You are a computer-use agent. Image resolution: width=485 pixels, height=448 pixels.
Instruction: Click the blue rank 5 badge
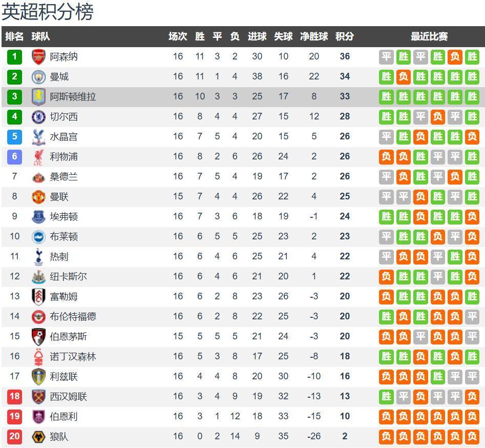coord(14,136)
